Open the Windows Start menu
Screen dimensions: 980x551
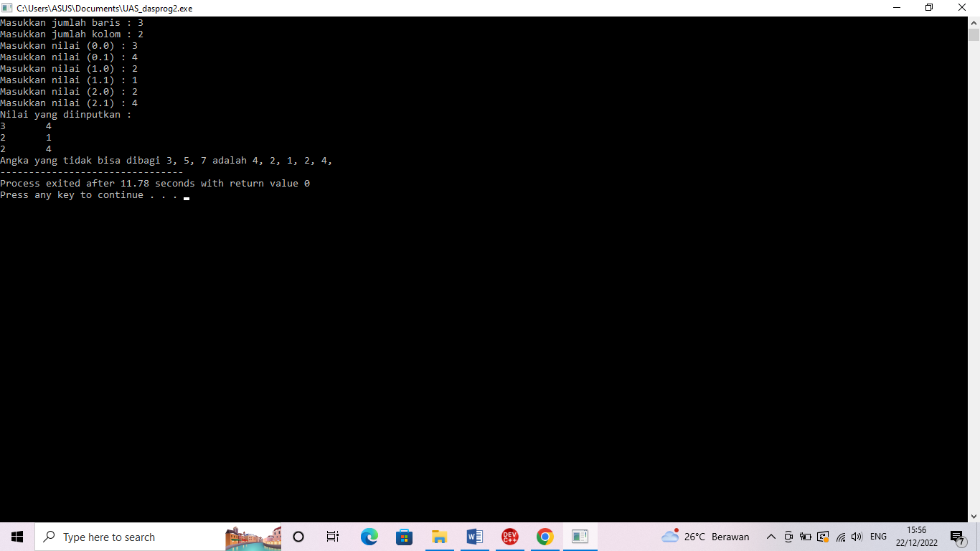click(17, 537)
